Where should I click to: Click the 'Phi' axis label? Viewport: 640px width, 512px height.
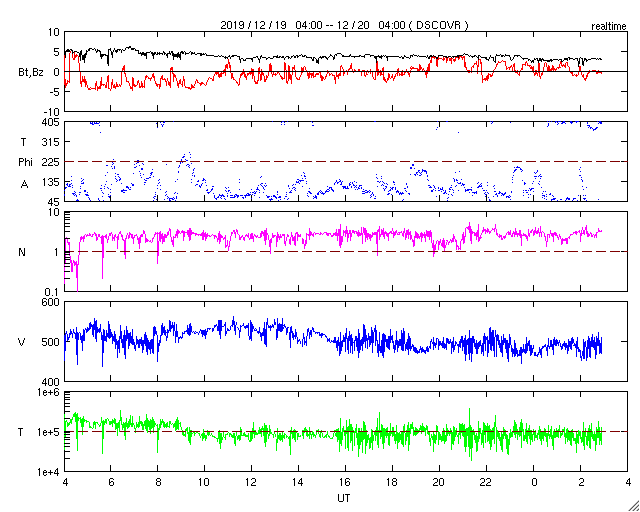coord(25,162)
